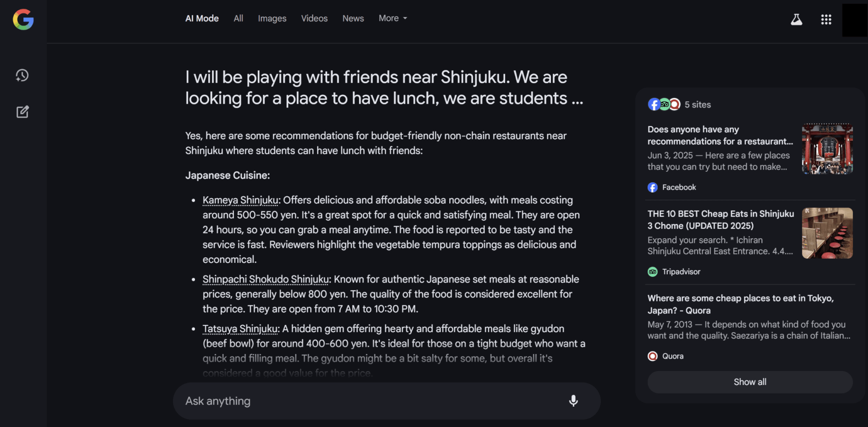Open AI Mode history icon
This screenshot has width=868, height=427.
point(22,75)
